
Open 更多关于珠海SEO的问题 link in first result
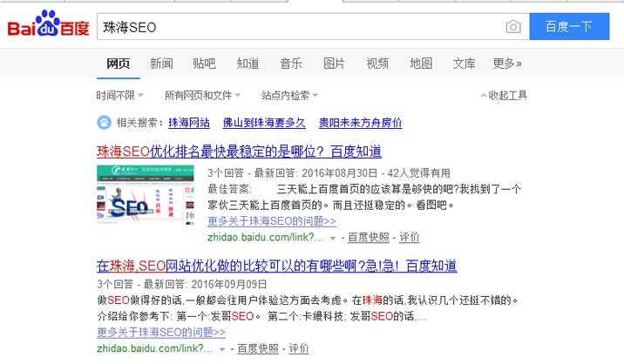pos(272,221)
